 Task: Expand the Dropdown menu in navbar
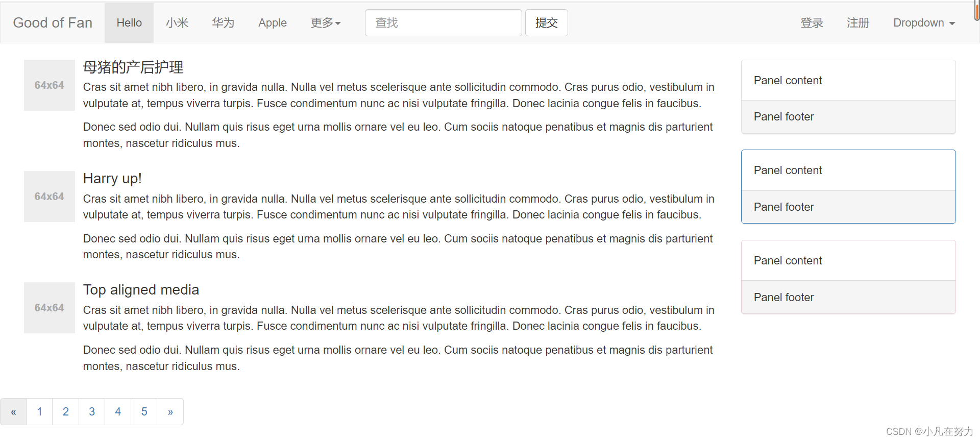click(x=924, y=23)
